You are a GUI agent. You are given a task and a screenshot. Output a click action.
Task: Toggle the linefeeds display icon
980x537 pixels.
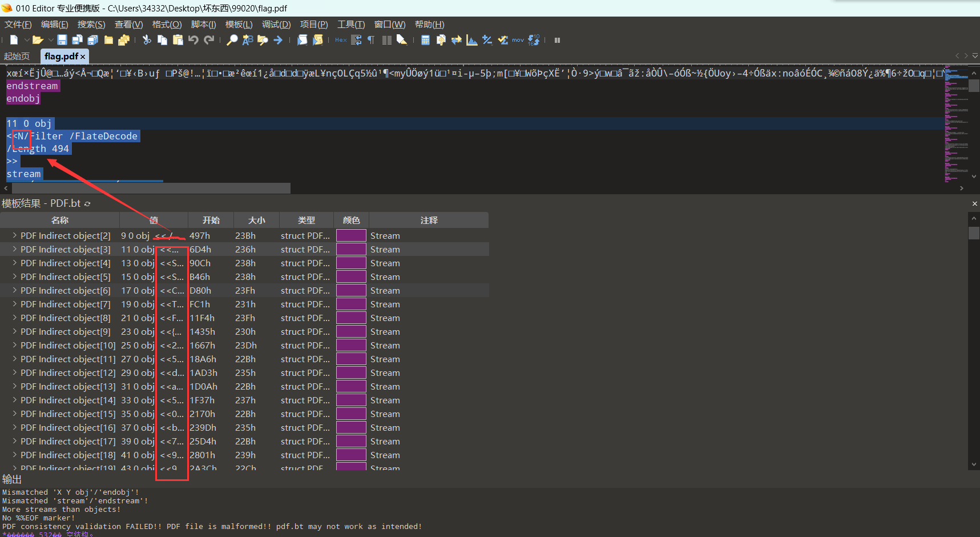356,40
